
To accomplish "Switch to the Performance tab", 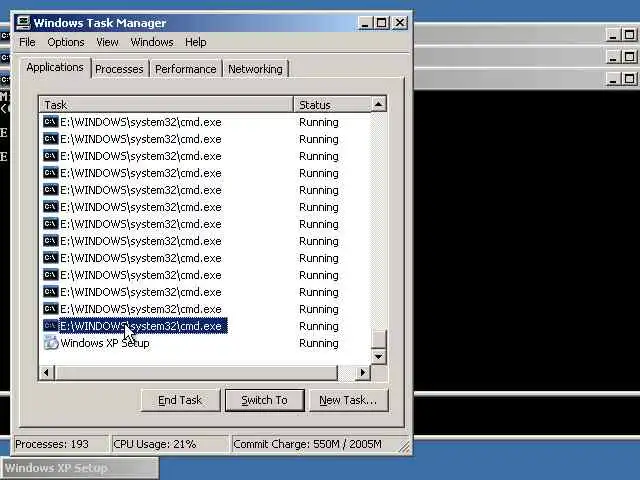I will click(185, 69).
